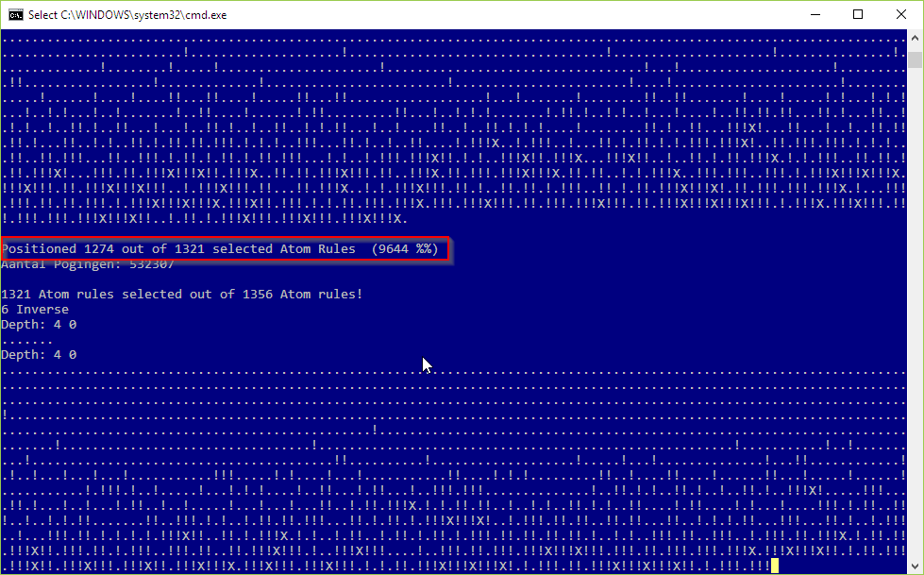This screenshot has height=575, width=924.
Task: Click the second 'Depth: 4 0' line
Action: tap(39, 355)
